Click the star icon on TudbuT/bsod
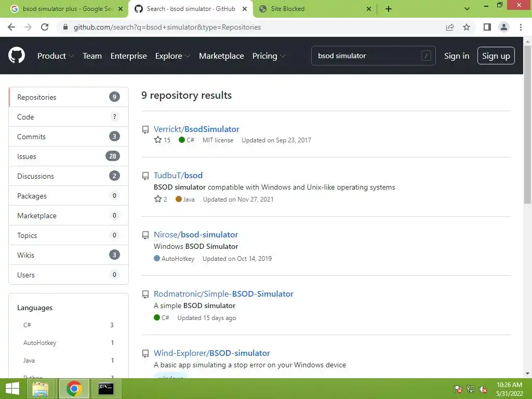 158,199
